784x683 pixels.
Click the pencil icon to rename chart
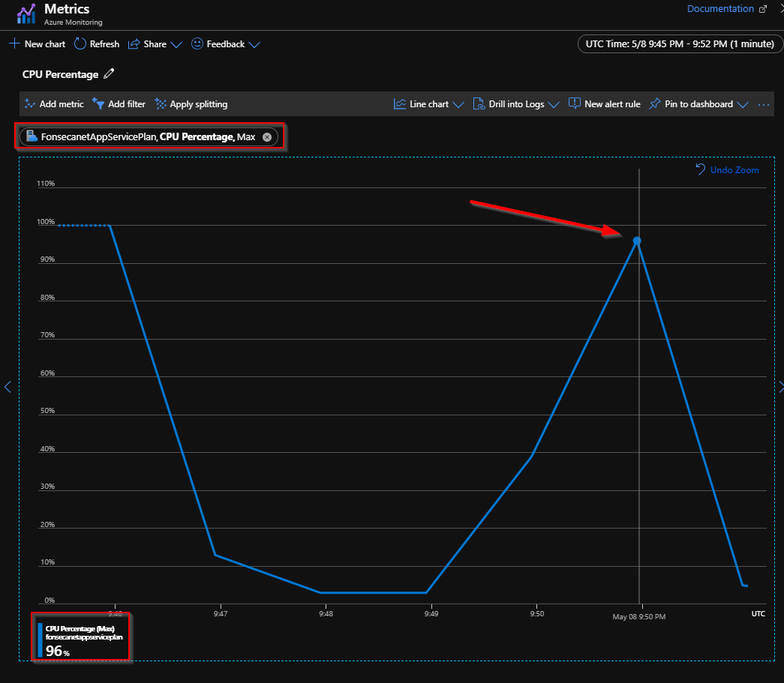(107, 73)
